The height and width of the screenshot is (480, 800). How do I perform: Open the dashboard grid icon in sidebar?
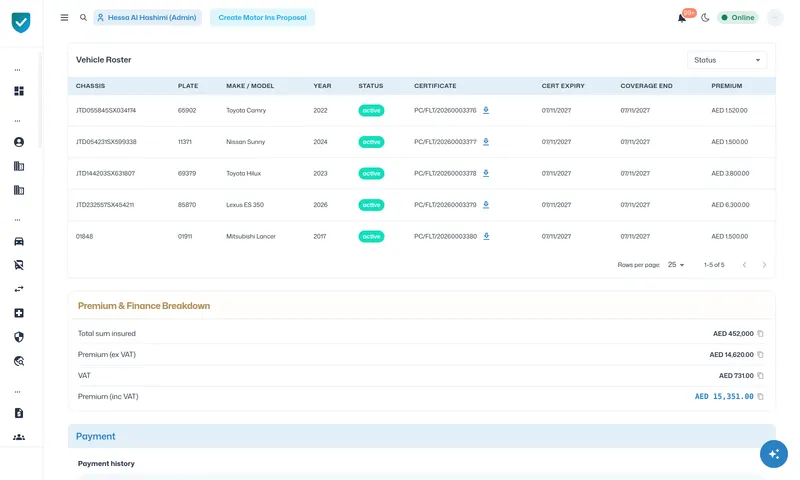click(x=19, y=91)
